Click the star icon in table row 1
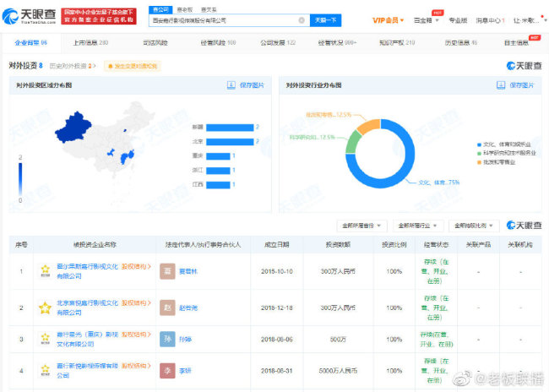This screenshot has height=392, width=549. (45, 271)
